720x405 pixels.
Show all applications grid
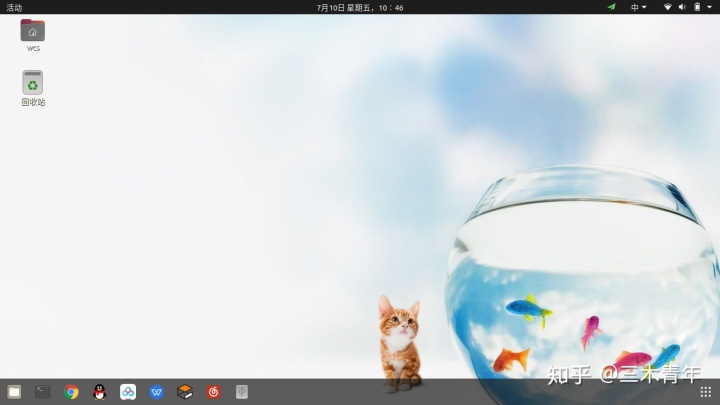pos(706,392)
